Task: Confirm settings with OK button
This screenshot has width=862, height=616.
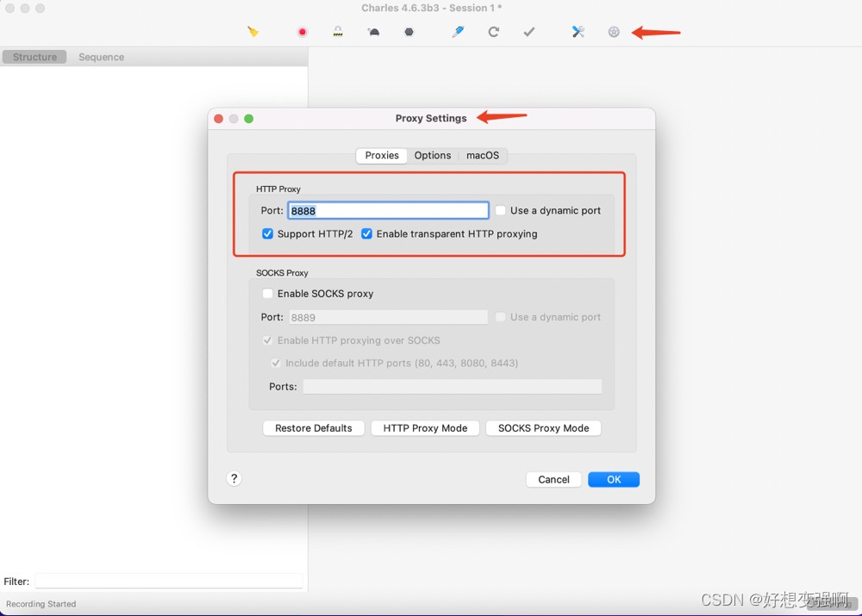Action: coord(614,479)
